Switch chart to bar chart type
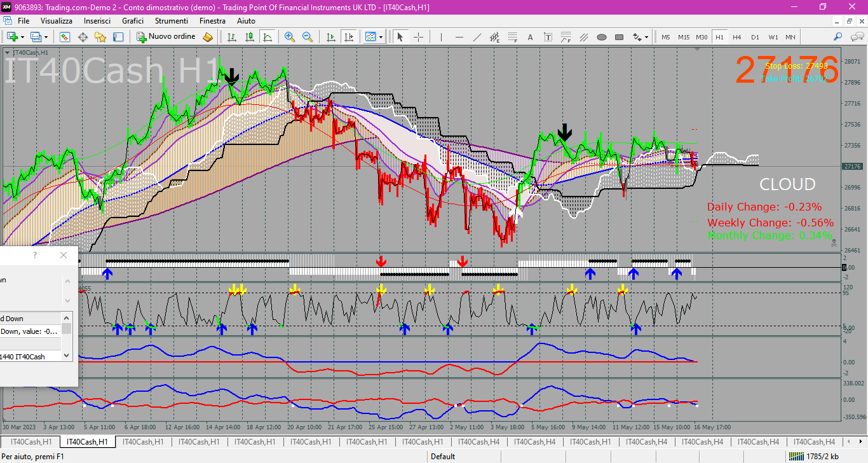Viewport: 868px width, 463px height. coord(232,37)
